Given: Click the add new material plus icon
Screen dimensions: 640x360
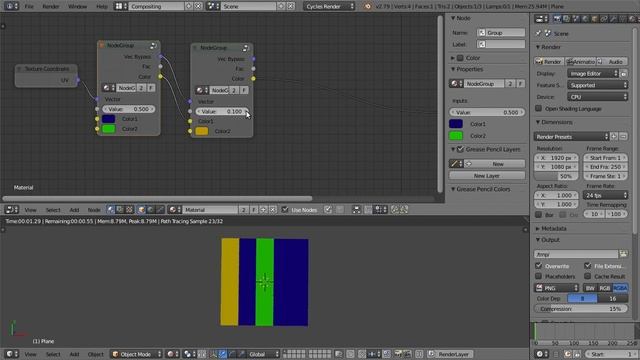Looking at the screenshot, I should coord(264,210).
